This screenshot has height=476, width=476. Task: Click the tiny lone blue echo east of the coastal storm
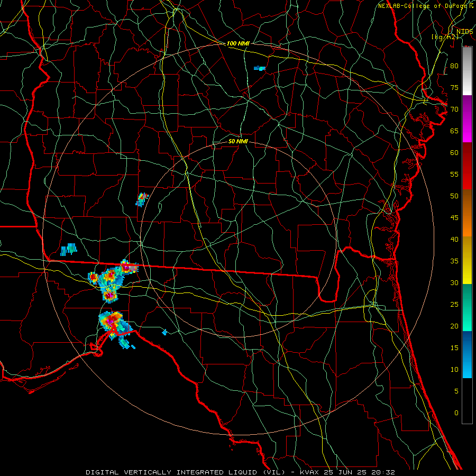[164, 332]
